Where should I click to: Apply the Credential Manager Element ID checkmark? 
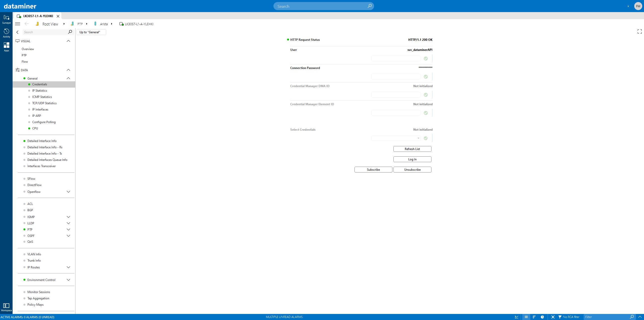tap(426, 113)
